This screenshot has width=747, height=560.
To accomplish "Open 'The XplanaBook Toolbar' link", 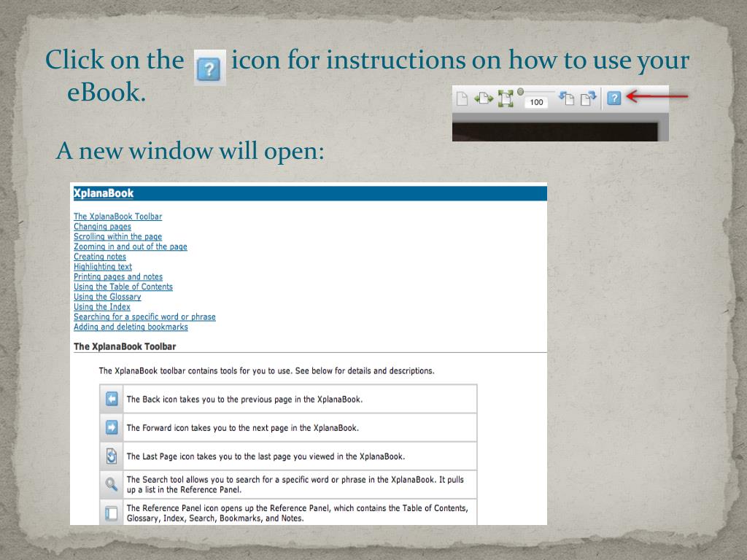I will tap(117, 216).
